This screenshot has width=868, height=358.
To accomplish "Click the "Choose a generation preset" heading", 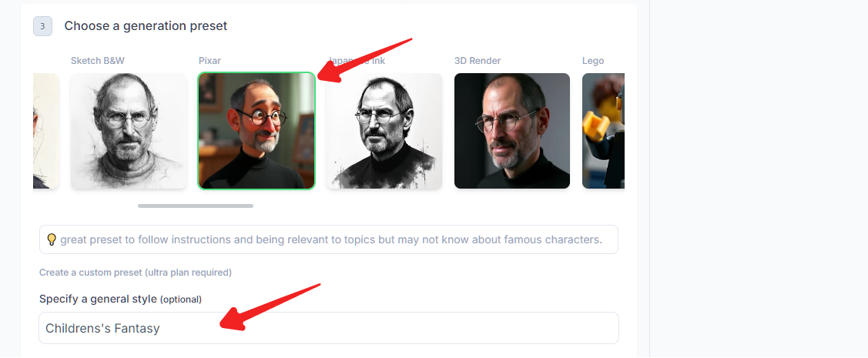I will pos(146,26).
